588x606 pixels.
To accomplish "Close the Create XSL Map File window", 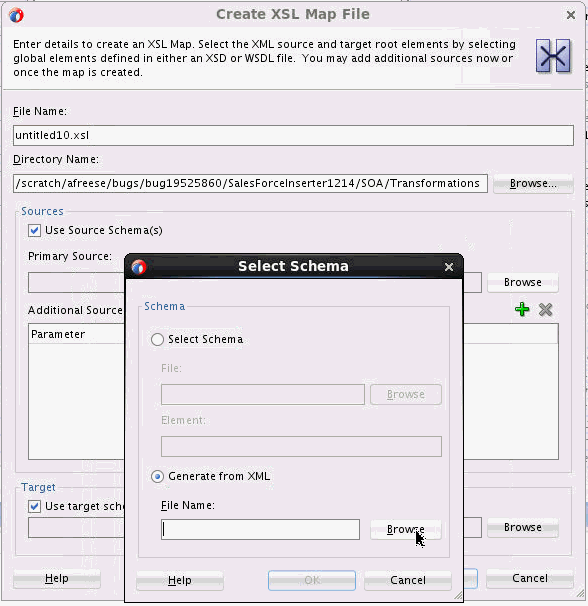I will point(571,15).
